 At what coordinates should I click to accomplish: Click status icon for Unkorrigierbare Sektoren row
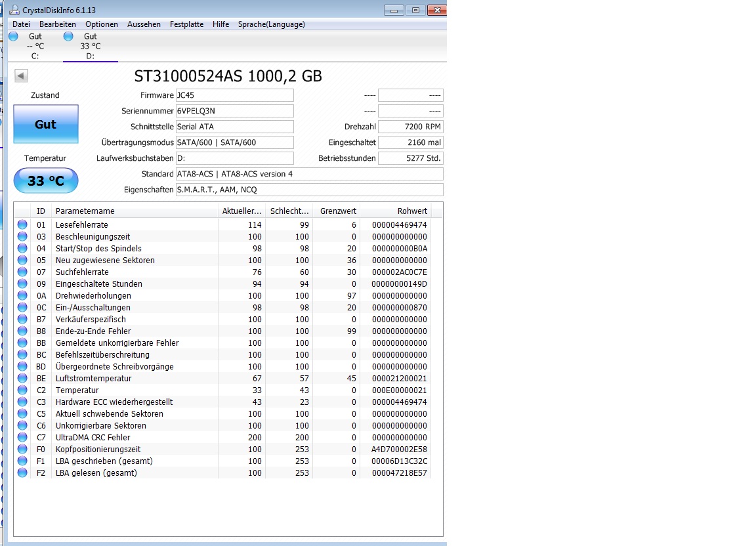pos(22,425)
